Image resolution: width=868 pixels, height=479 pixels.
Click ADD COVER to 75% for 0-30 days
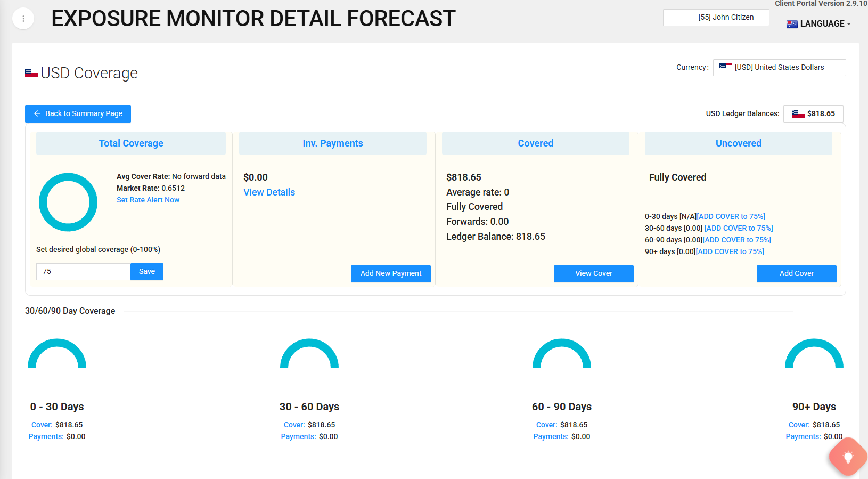point(731,216)
